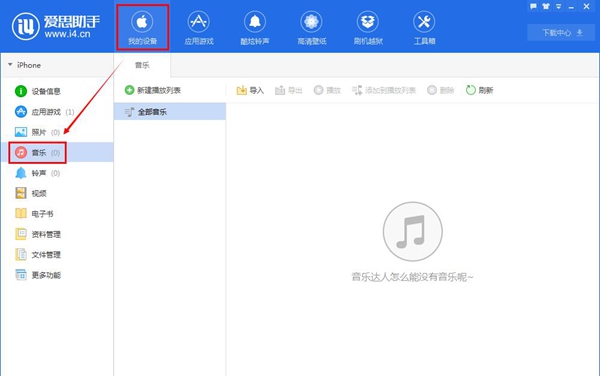Click the 下载中心 download center button

click(x=561, y=33)
